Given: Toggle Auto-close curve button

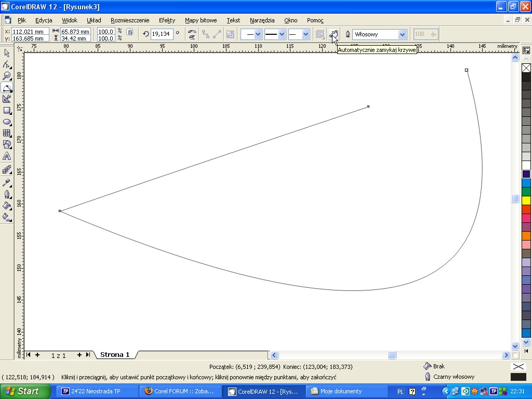Looking at the screenshot, I should [x=333, y=34].
